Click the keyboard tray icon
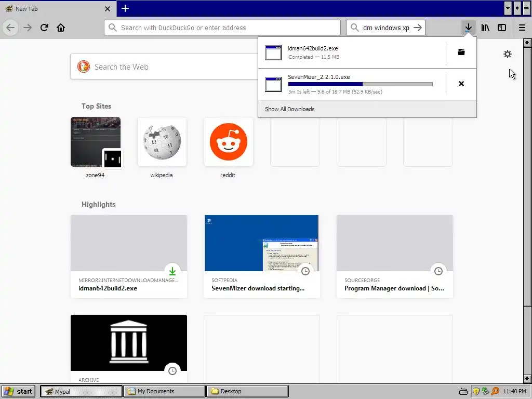This screenshot has height=399, width=532. 463,392
